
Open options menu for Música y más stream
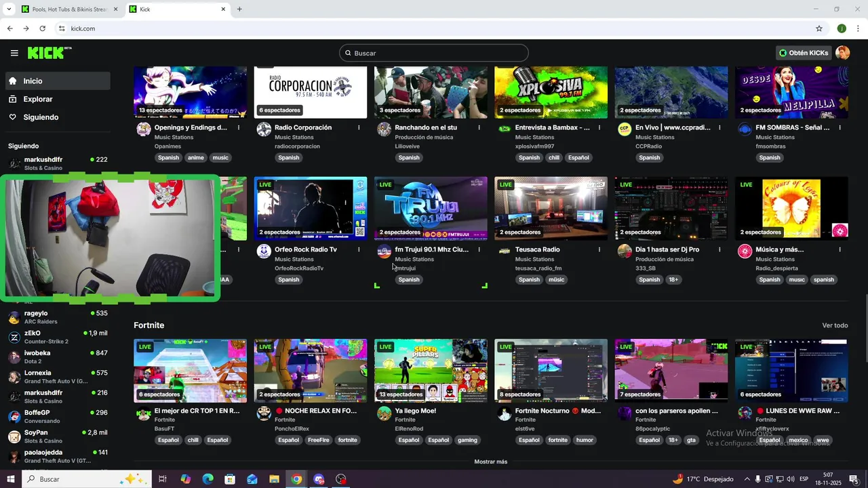click(840, 249)
